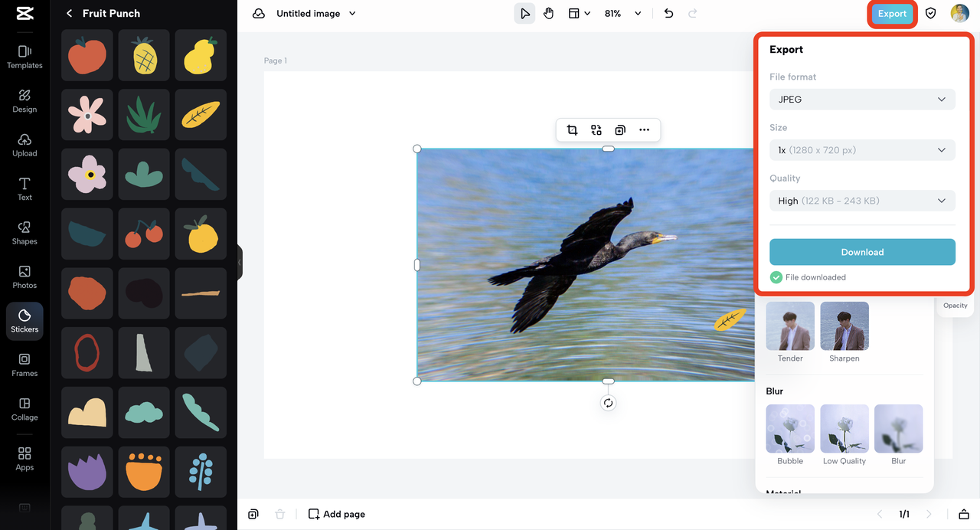Go to next page arrow
Image resolution: width=980 pixels, height=530 pixels.
(x=929, y=514)
